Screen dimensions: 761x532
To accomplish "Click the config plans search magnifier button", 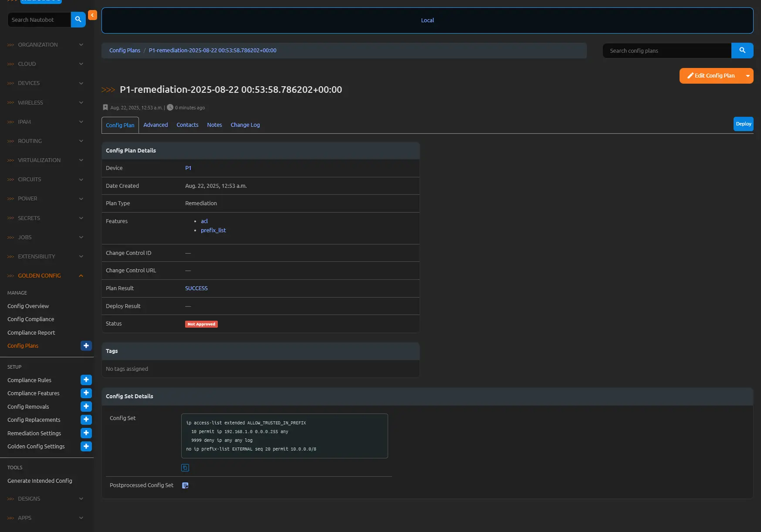I will 742,51.
